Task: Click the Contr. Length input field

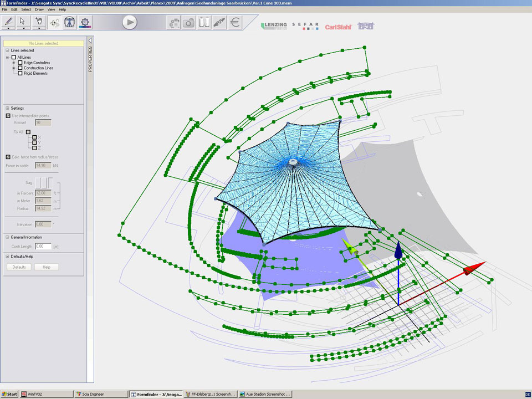Action: coord(43,245)
